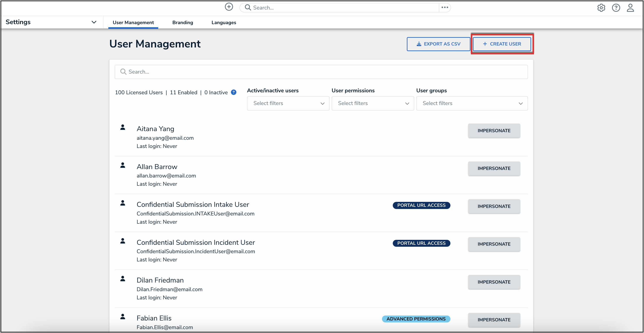Open the settings gear icon
Viewport: 644px width, 333px height.
601,8
